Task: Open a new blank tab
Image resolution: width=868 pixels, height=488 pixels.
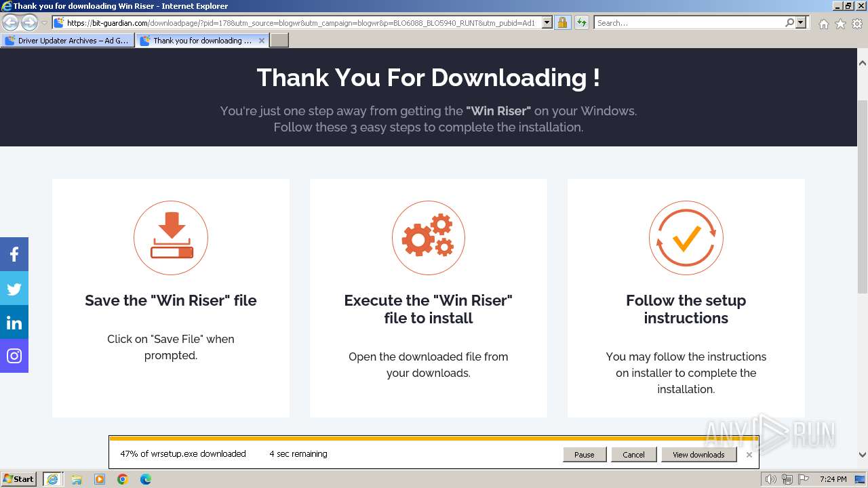Action: click(279, 41)
